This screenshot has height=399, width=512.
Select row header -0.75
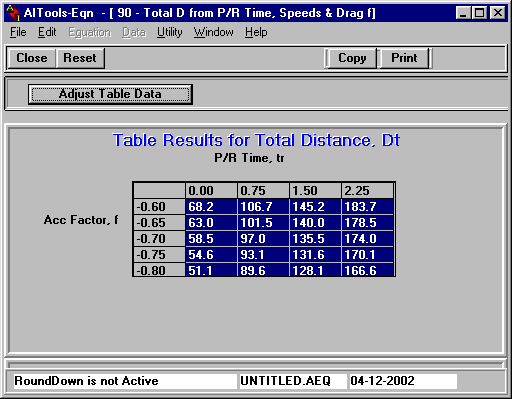pos(159,255)
